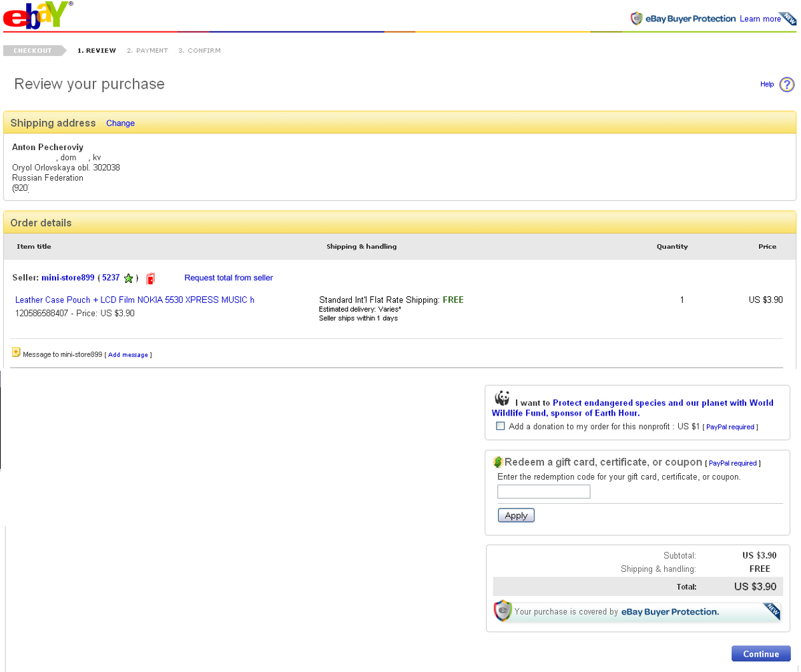Image resolution: width=801 pixels, height=672 pixels.
Task: Click the eBay Buyer Protection text at top
Action: [691, 19]
